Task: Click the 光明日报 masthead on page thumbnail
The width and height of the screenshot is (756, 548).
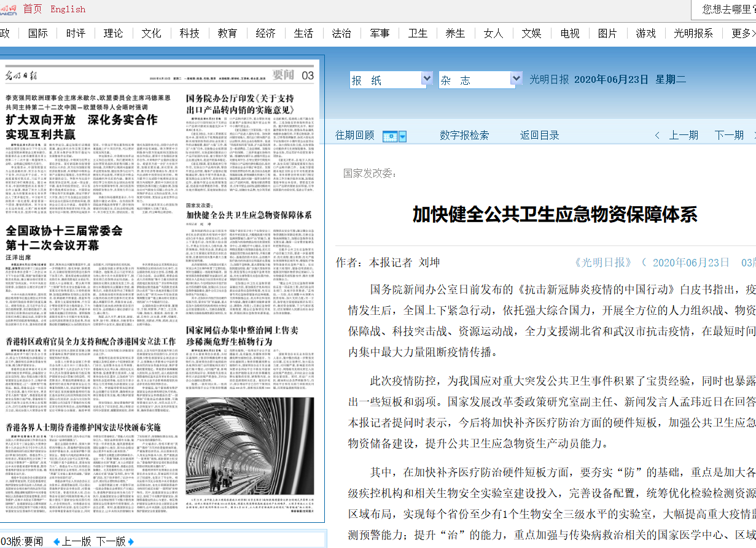Action: point(21,76)
